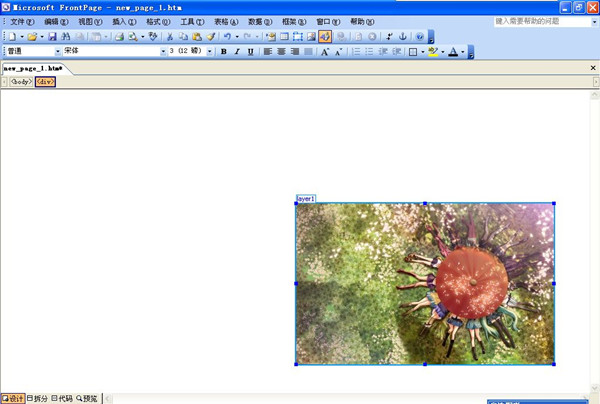Apply yellow highlight color
This screenshot has width=600, height=404.
[433, 51]
